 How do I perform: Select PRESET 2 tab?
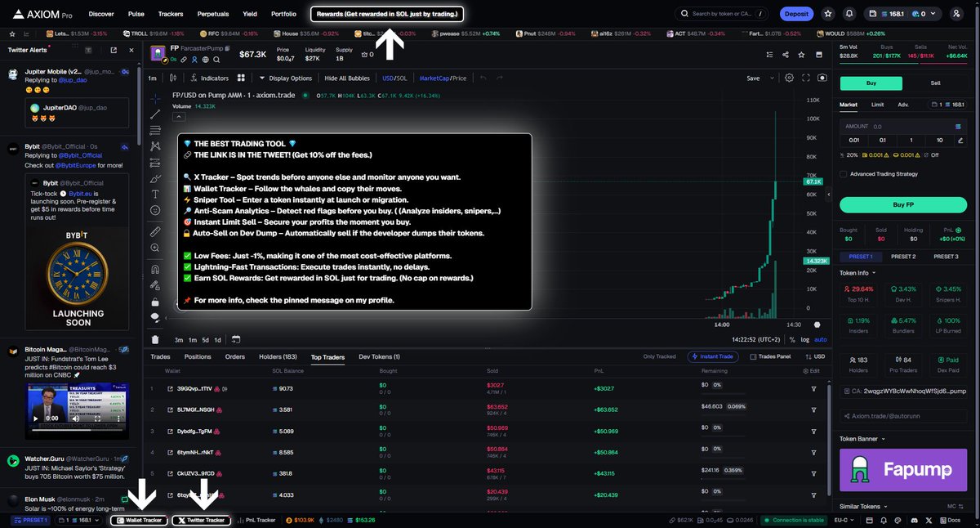coord(902,257)
